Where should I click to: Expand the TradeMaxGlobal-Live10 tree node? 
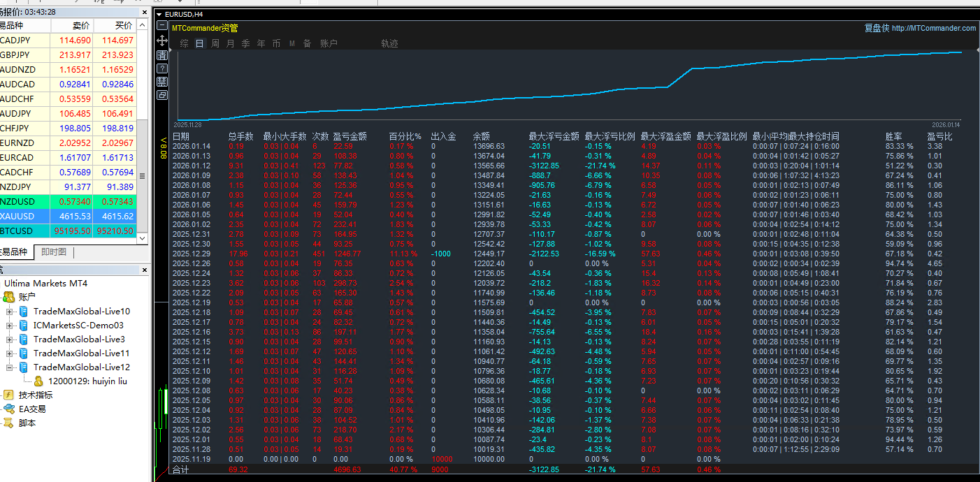(x=10, y=312)
